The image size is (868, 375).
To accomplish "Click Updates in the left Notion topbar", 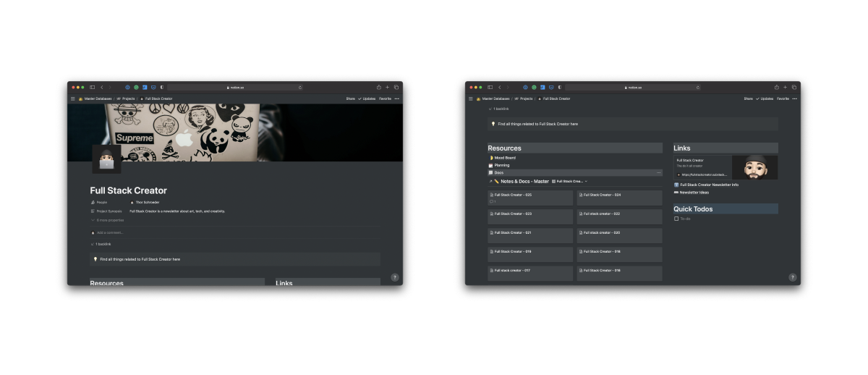I will pos(367,98).
